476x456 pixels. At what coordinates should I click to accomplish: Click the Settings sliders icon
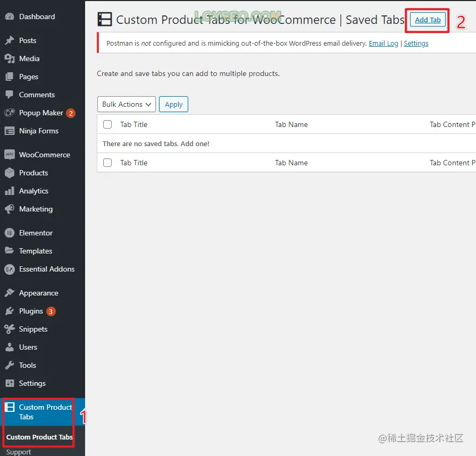(x=10, y=383)
